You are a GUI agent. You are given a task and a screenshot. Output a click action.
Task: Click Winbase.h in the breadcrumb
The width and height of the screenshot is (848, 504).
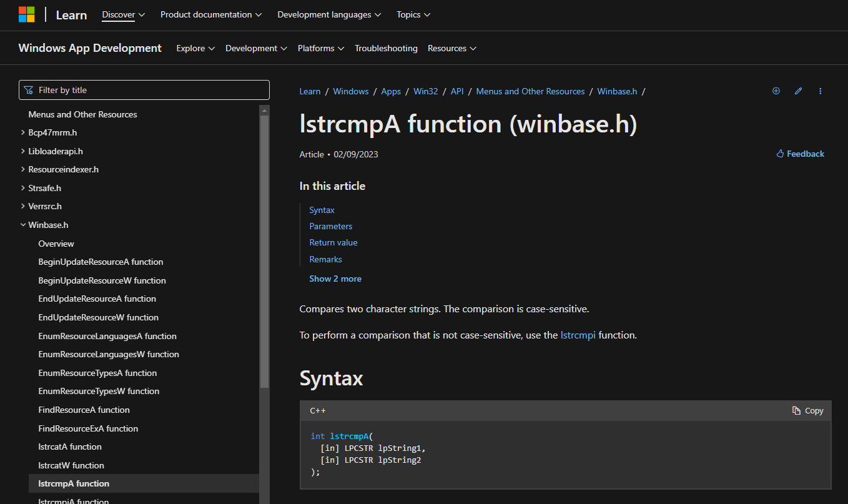617,91
